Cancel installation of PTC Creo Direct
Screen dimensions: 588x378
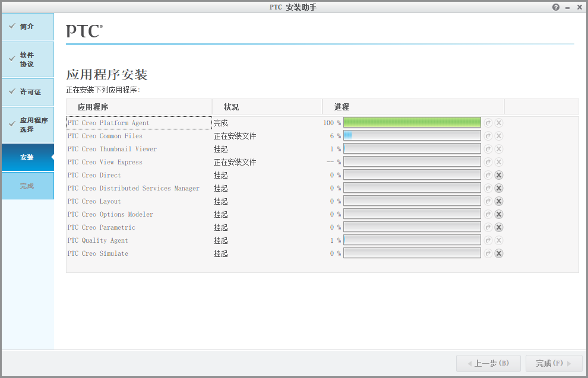coord(498,175)
